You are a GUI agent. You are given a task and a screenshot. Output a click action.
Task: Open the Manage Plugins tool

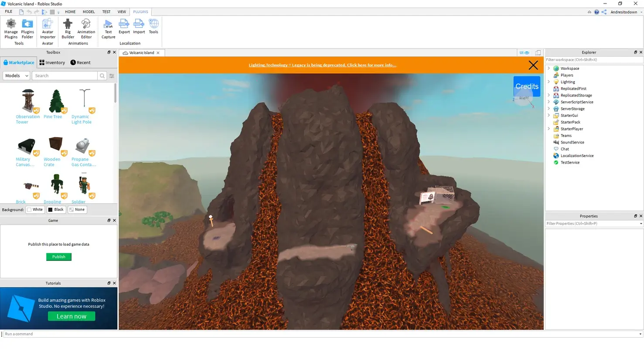click(x=11, y=29)
